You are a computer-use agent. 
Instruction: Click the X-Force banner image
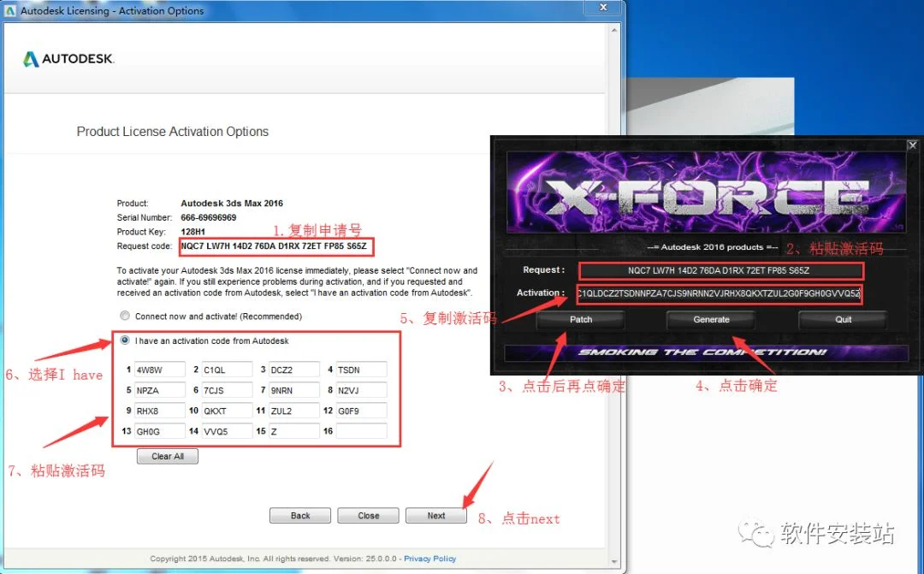(x=706, y=192)
